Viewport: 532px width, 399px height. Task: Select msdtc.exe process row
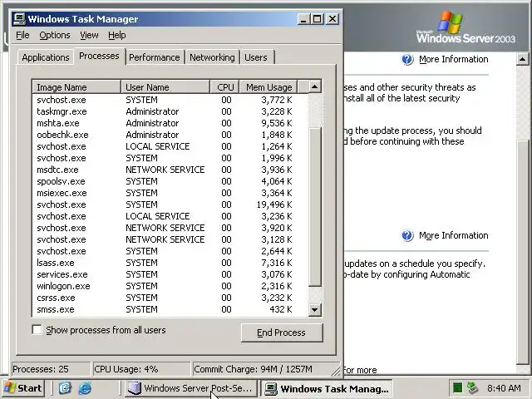[x=170, y=170]
